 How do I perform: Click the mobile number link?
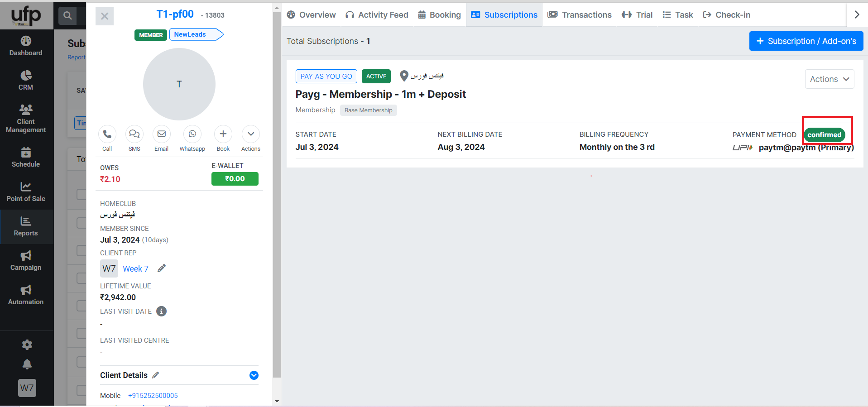pos(153,396)
